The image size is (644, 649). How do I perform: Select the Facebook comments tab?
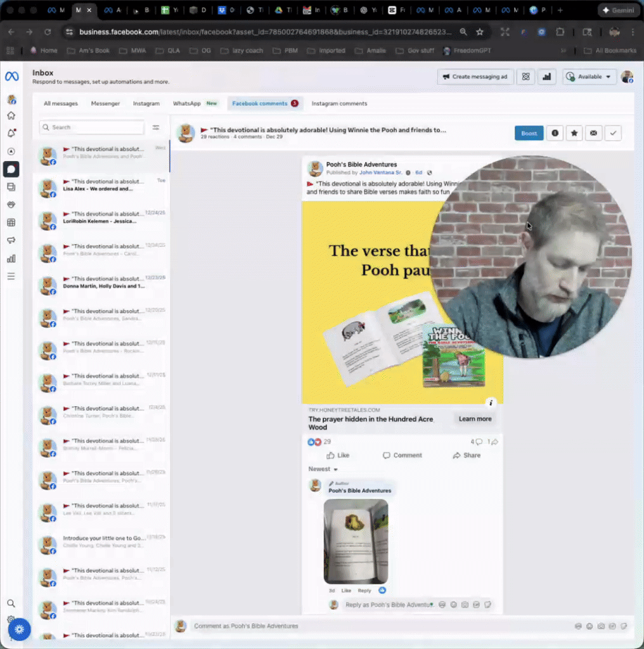point(265,103)
